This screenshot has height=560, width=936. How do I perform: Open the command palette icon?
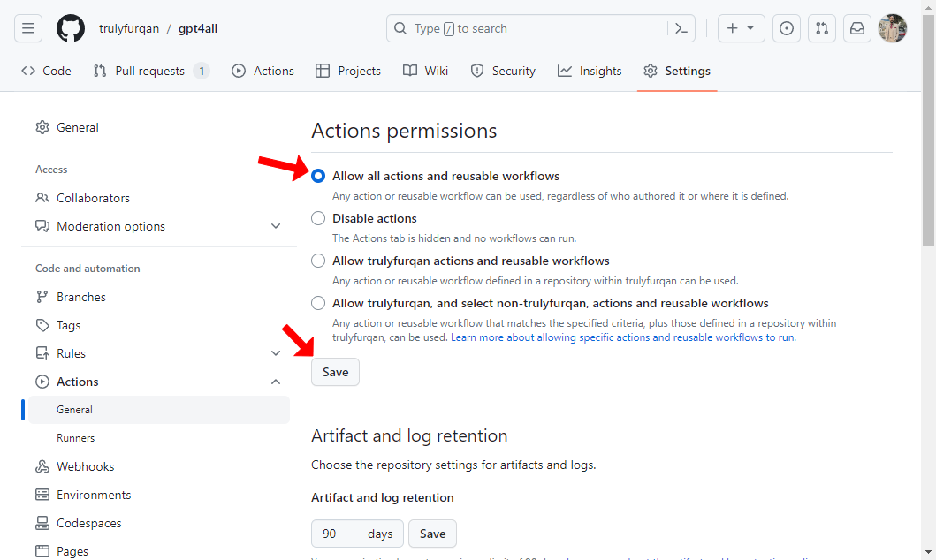click(681, 28)
